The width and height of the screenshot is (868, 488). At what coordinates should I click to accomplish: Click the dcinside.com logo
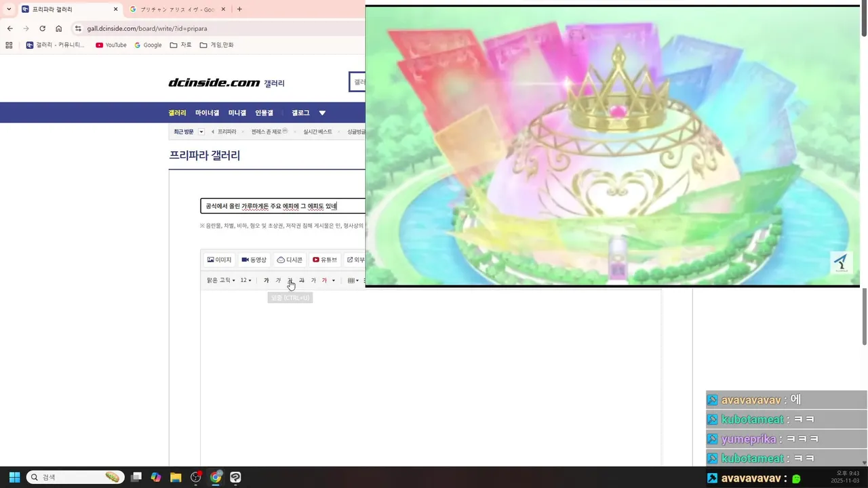214,83
